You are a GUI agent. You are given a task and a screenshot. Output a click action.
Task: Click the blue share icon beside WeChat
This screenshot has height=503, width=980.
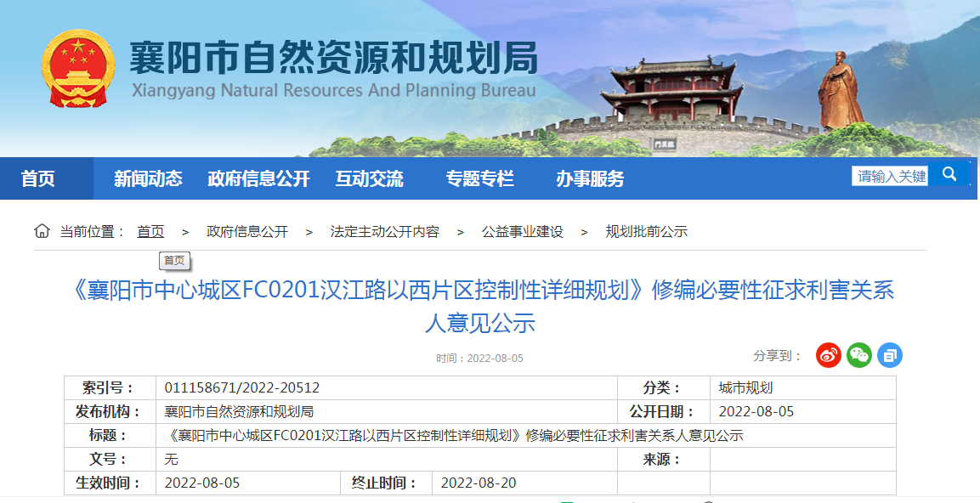pos(890,355)
